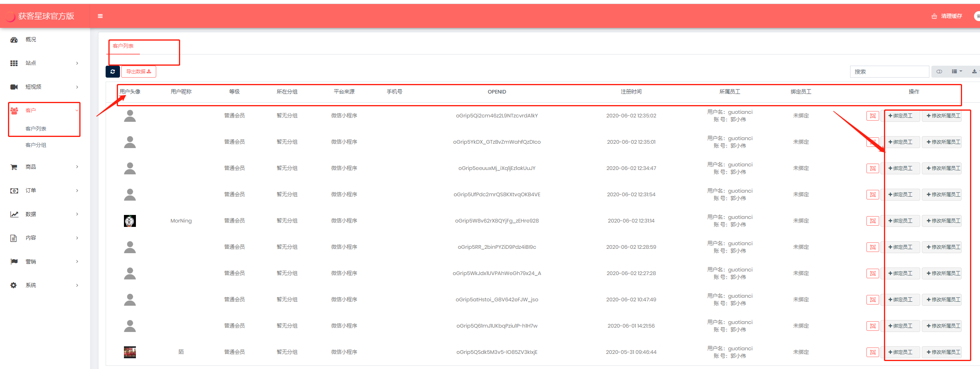Click the red icon for the 12:27:28 row
Image resolution: width=980 pixels, height=369 pixels.
coord(873,273)
